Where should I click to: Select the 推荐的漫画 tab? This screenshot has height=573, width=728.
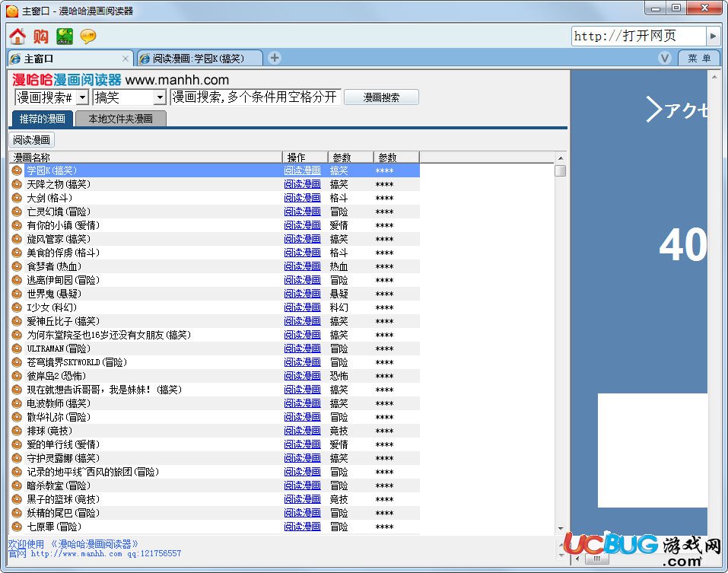tap(42, 119)
